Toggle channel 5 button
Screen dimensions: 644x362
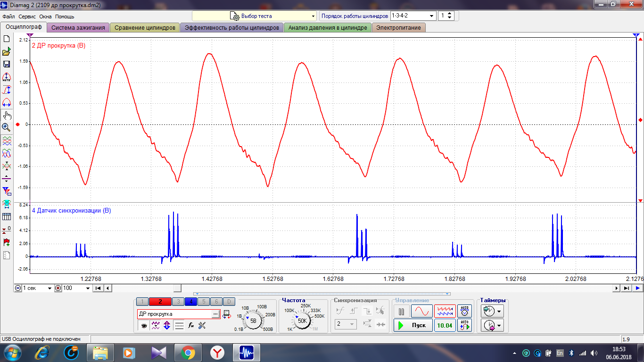coord(204,302)
